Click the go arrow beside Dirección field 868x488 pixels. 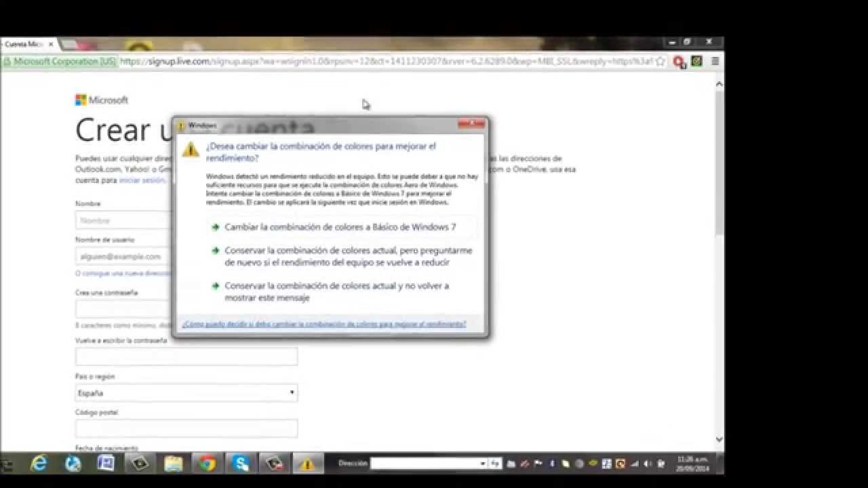click(x=495, y=464)
